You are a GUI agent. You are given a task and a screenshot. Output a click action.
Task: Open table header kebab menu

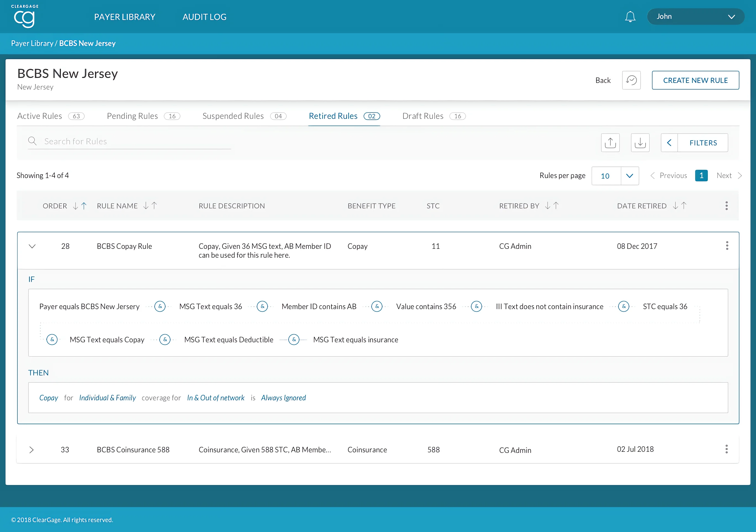coord(726,206)
